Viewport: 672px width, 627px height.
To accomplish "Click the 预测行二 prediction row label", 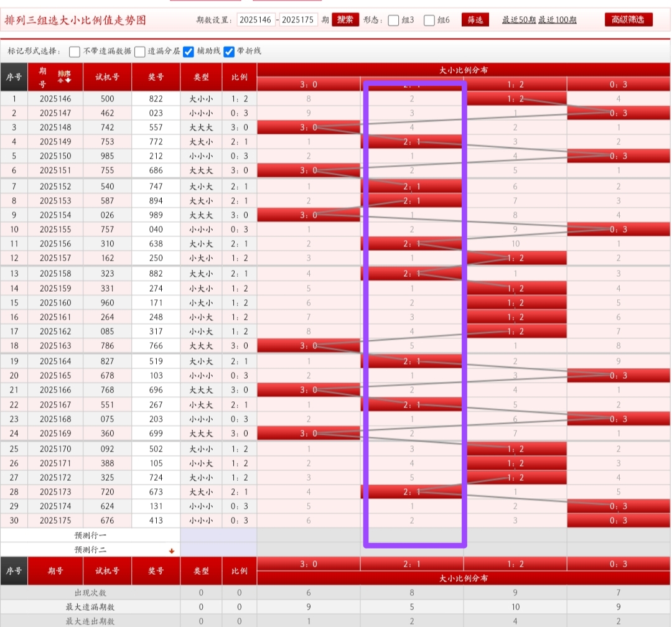I will click(x=90, y=550).
